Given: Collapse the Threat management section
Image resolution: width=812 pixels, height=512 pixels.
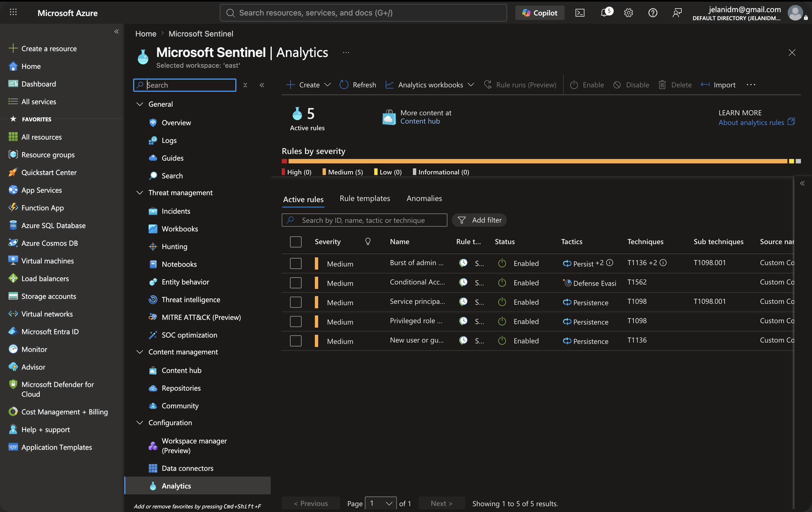Looking at the screenshot, I should pos(139,193).
